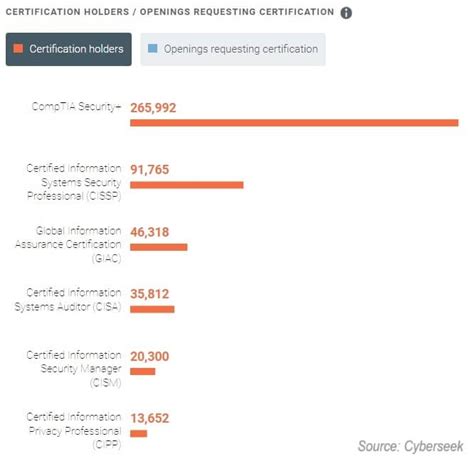474x461 pixels.
Task: Click the Certified Information Systems Auditor label
Action: 68,300
